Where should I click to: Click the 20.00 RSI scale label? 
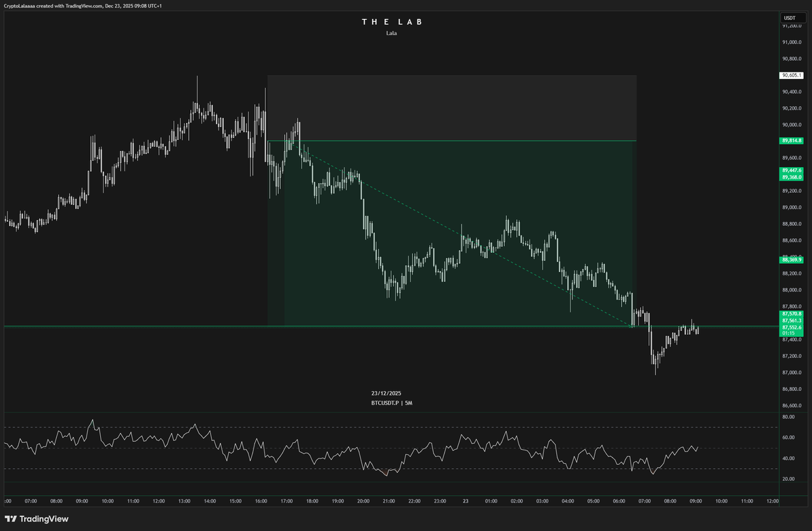click(788, 479)
